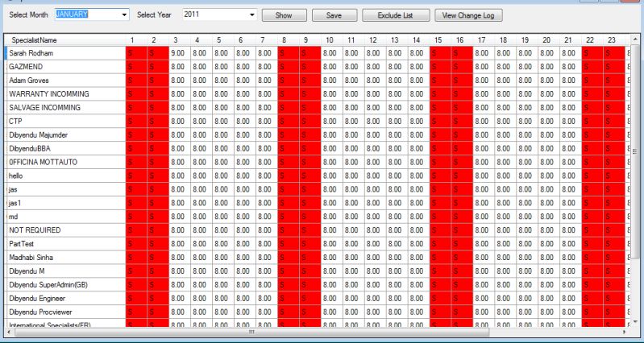Select the Dibyendu Engineer row name
The width and height of the screenshot is (644, 343).
37,298
